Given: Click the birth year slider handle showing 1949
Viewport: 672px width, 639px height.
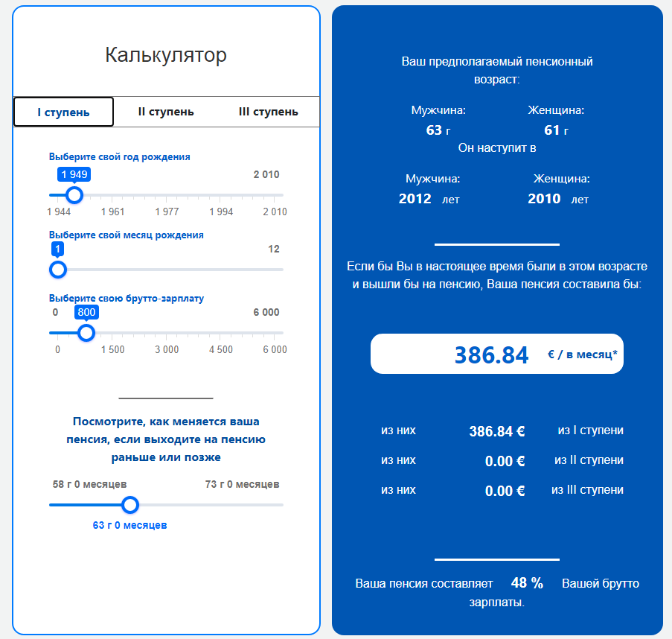Looking at the screenshot, I should coord(74,194).
